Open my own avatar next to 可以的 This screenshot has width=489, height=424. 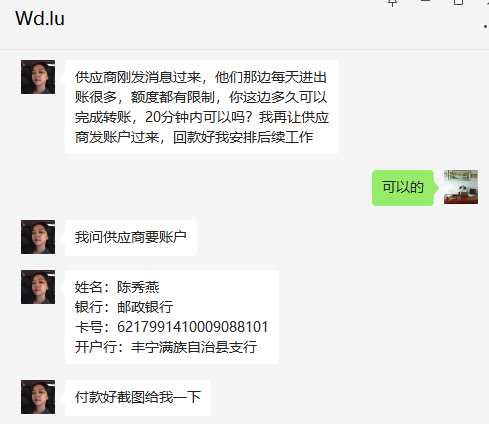click(461, 187)
